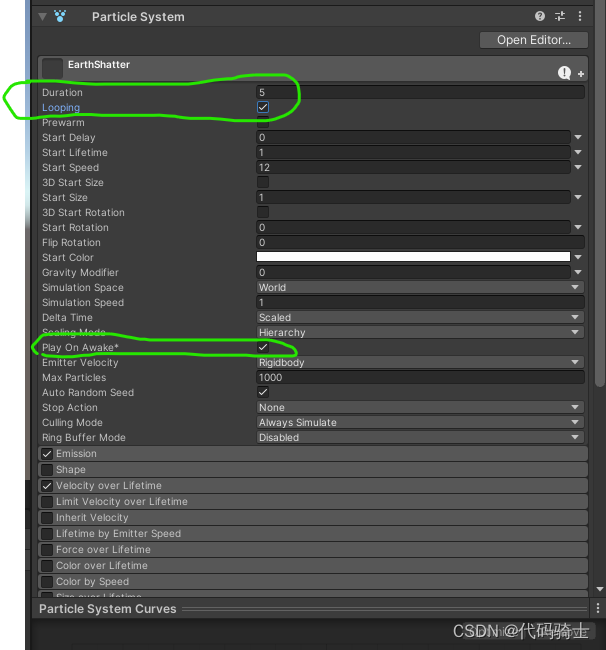Enable the Force over Lifetime checkbox
The height and width of the screenshot is (650, 606).
pyautogui.click(x=47, y=550)
